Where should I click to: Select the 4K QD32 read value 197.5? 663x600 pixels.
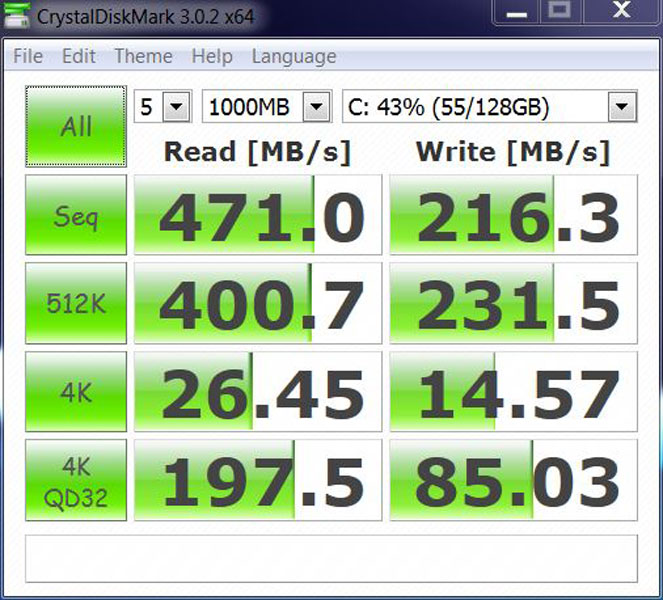(258, 479)
